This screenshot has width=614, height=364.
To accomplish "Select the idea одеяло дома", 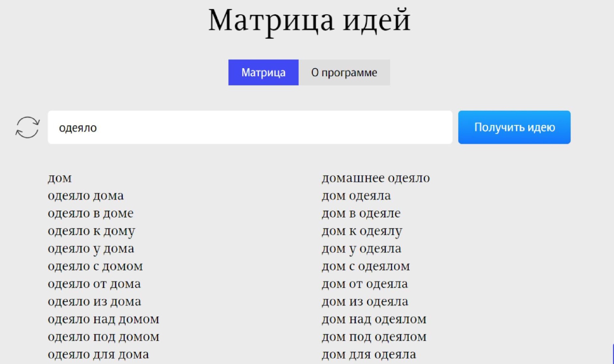I will pos(86,195).
